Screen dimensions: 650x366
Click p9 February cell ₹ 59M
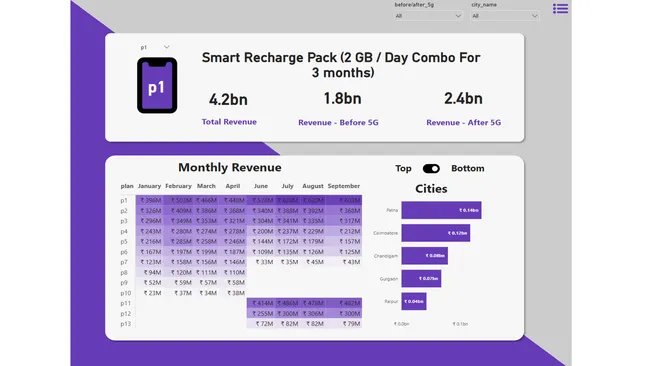coord(179,282)
